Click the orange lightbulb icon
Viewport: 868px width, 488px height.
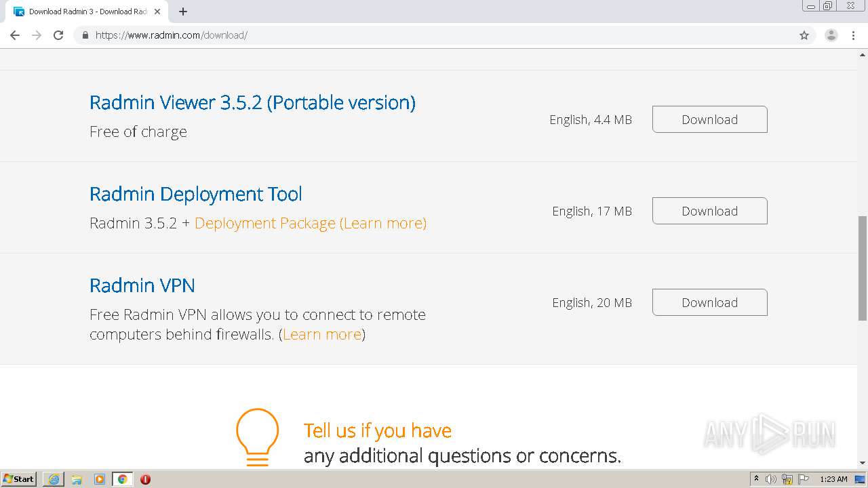[x=258, y=436]
